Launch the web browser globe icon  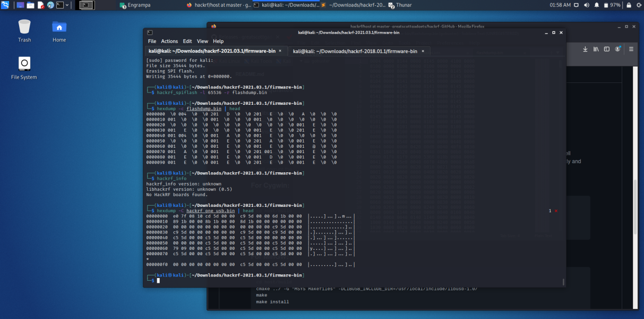50,5
